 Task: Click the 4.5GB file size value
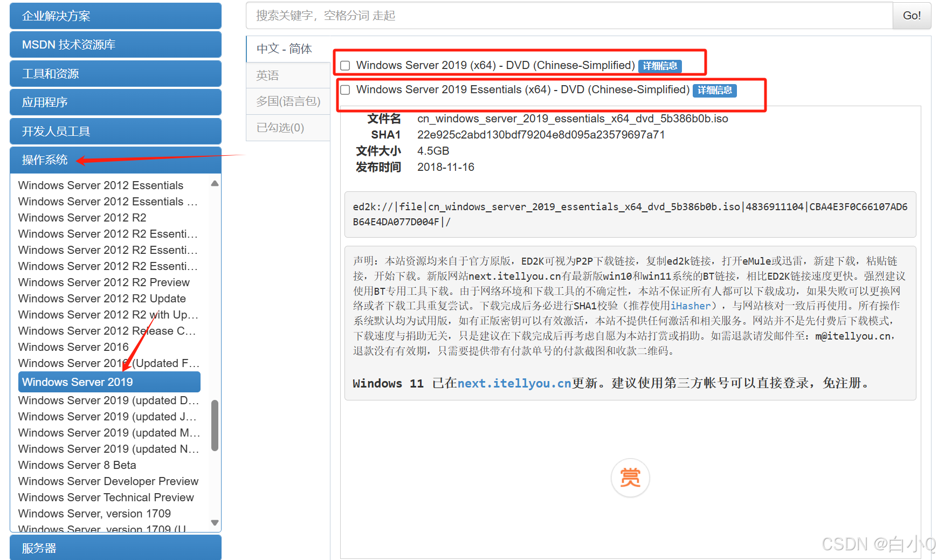[433, 151]
